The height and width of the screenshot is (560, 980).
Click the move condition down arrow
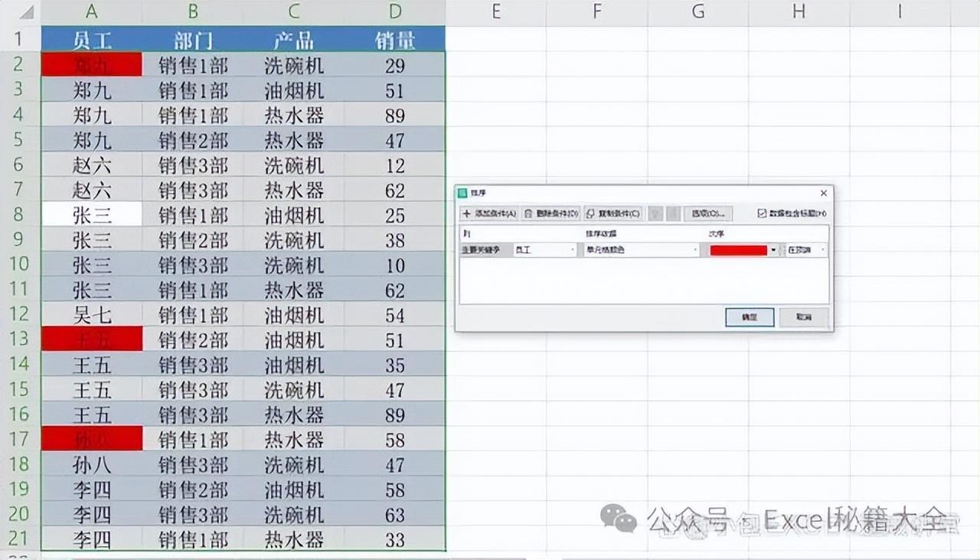pos(672,213)
